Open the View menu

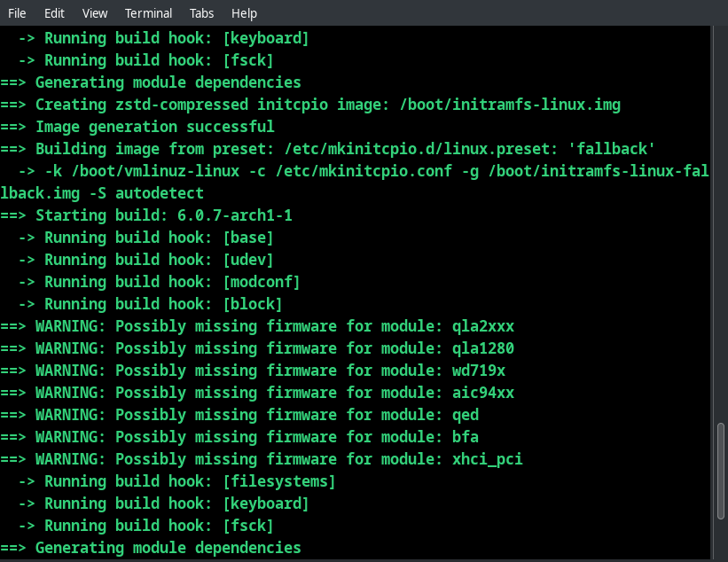point(94,12)
